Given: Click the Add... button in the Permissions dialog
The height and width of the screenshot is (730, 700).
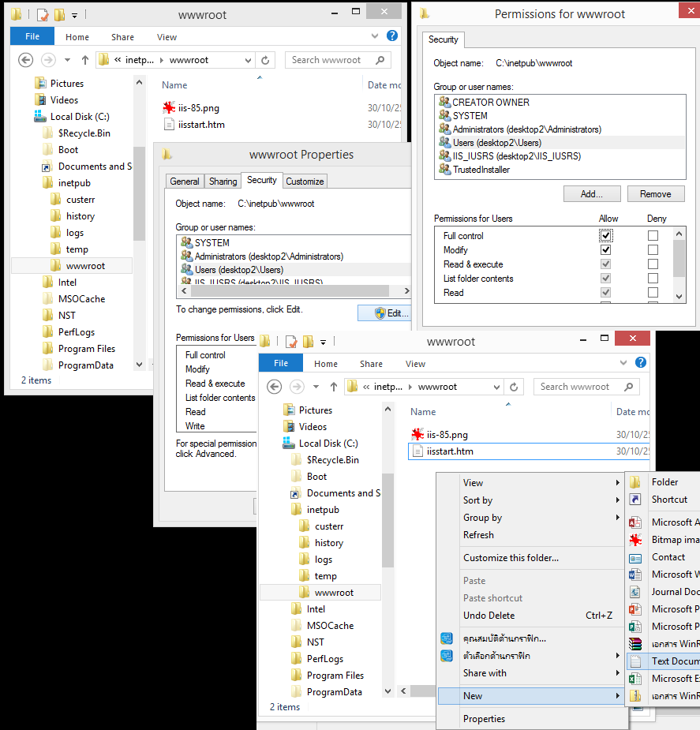Looking at the screenshot, I should point(592,194).
